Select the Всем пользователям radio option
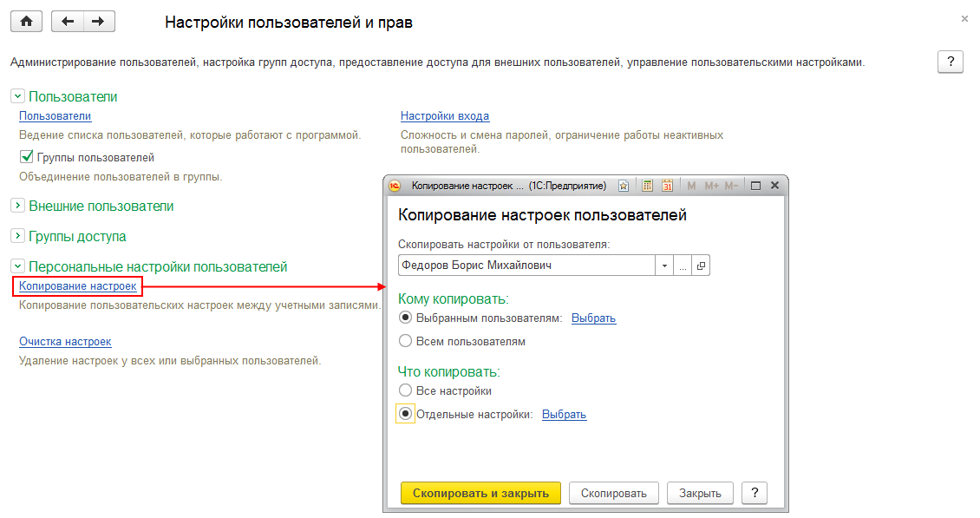 tap(405, 341)
